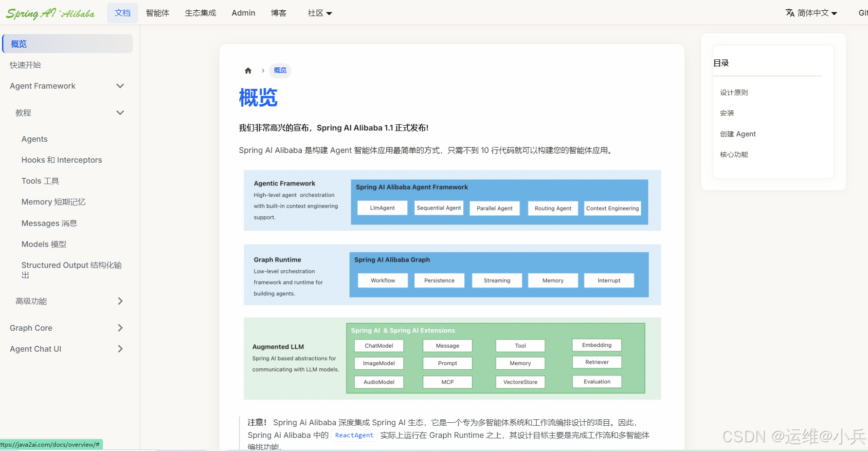
Task: Click the Context Engineering diagram box
Action: (613, 208)
